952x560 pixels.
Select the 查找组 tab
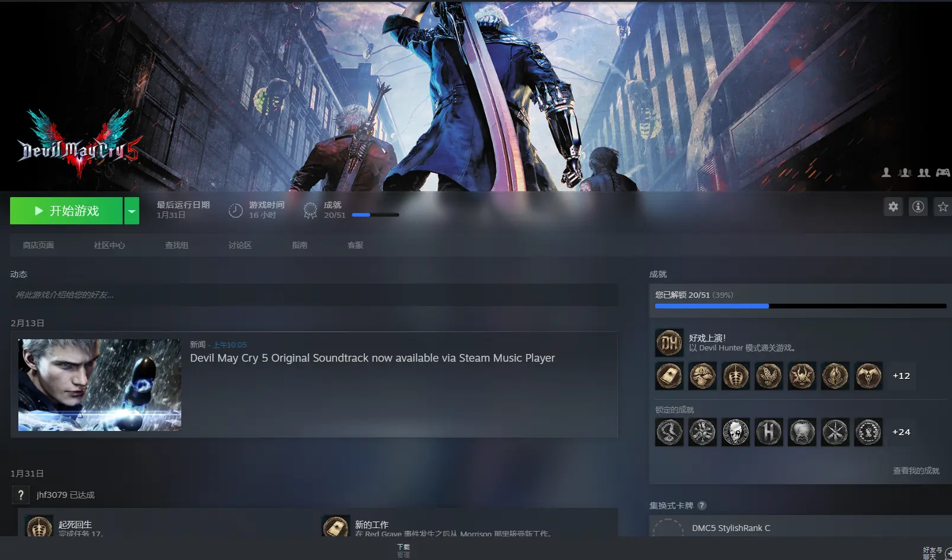tap(177, 245)
